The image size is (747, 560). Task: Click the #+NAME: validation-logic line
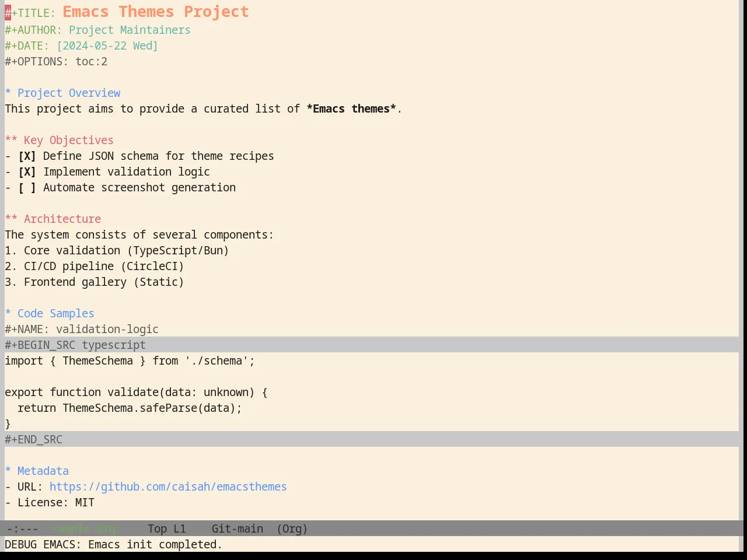(x=82, y=330)
